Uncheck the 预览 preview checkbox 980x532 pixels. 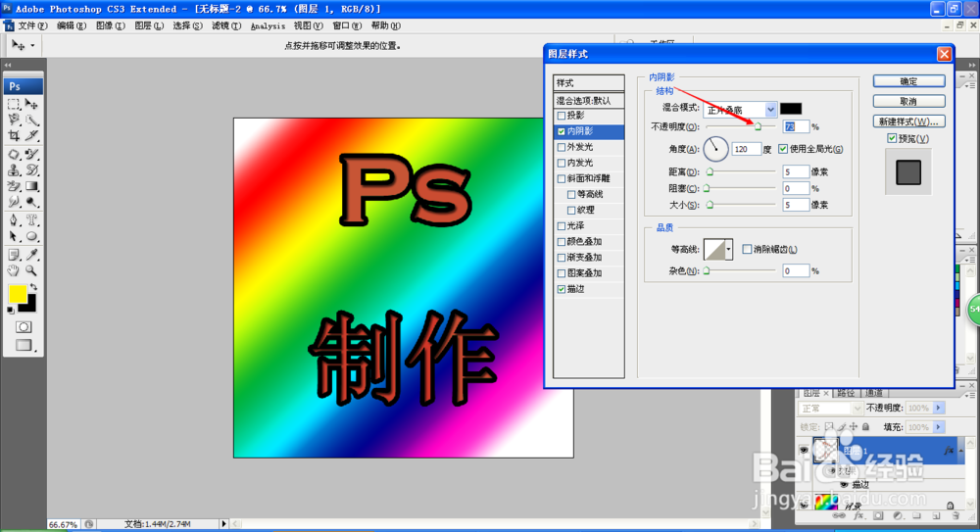892,139
